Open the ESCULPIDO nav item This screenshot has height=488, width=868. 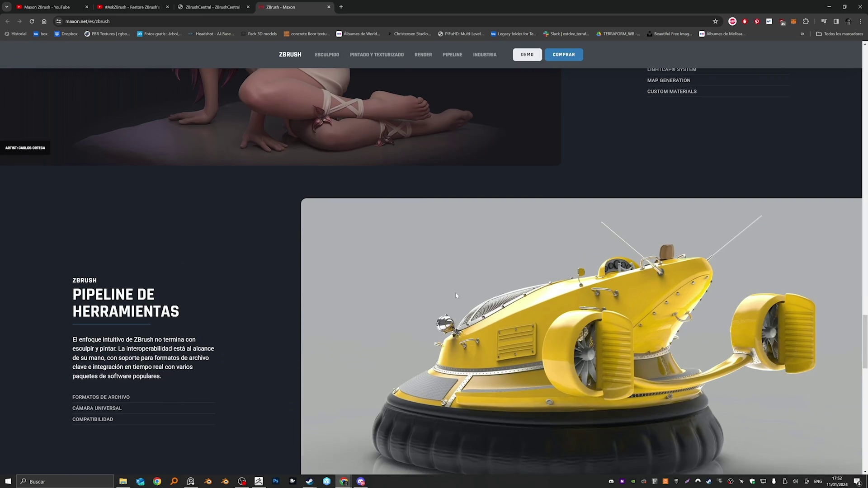(327, 55)
